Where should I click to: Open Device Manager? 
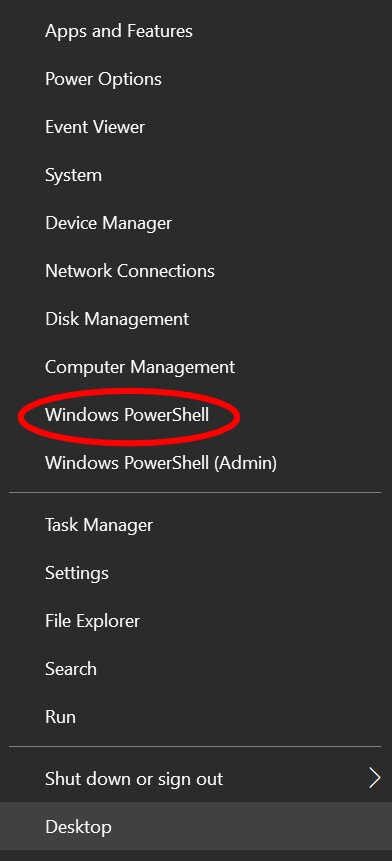(196, 223)
